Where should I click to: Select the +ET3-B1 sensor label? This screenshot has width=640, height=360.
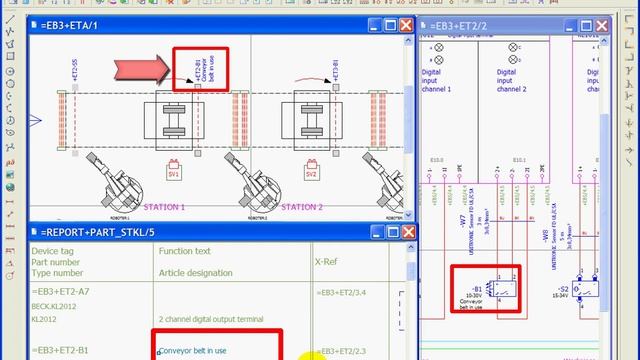tap(336, 70)
